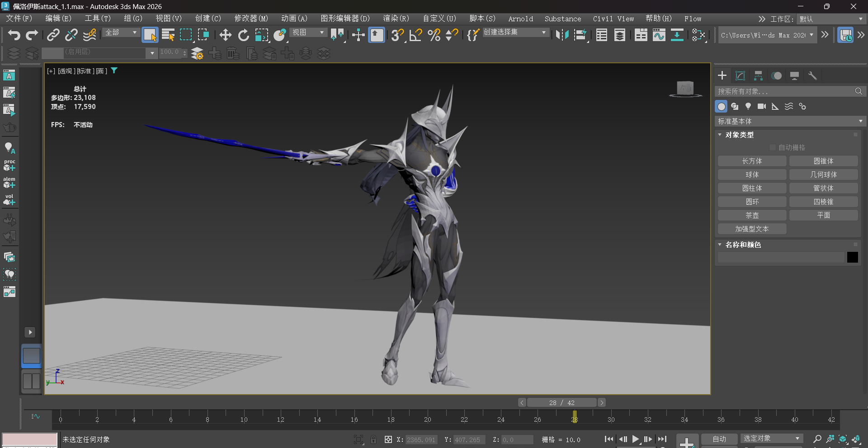This screenshot has height=448, width=868.
Task: Collapse the 名称和颜色 rollout
Action: point(743,245)
